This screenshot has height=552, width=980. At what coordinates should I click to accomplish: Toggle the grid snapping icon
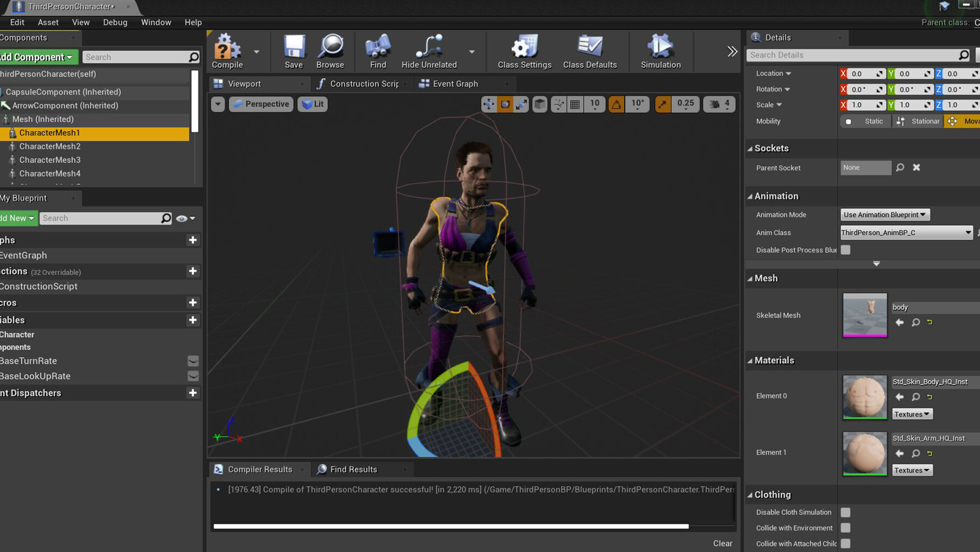click(x=575, y=104)
